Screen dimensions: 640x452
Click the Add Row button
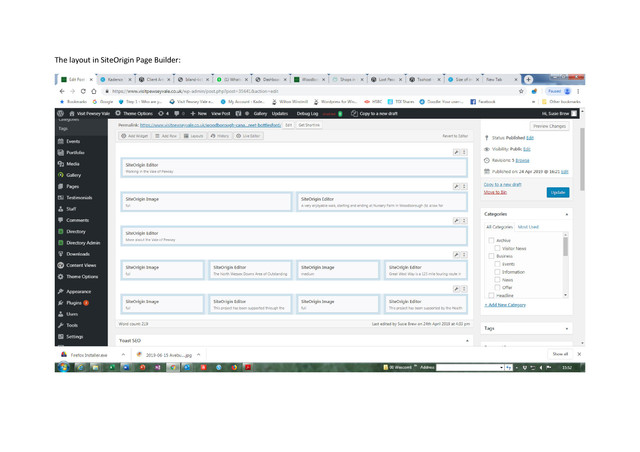coord(166,136)
